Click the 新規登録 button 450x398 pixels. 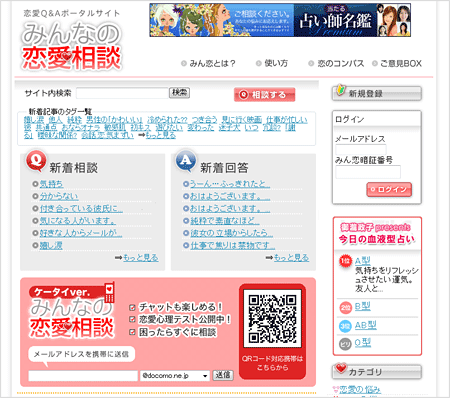377,93
